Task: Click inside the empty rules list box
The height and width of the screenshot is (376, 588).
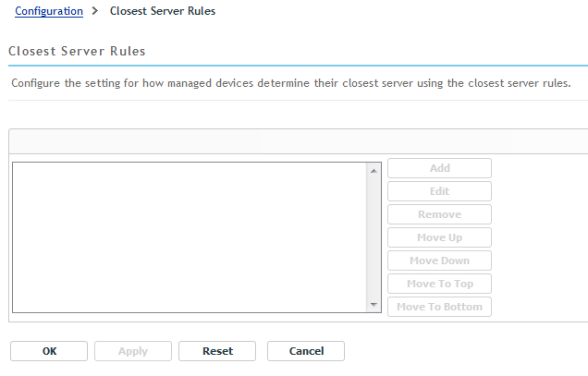Action: pos(190,237)
